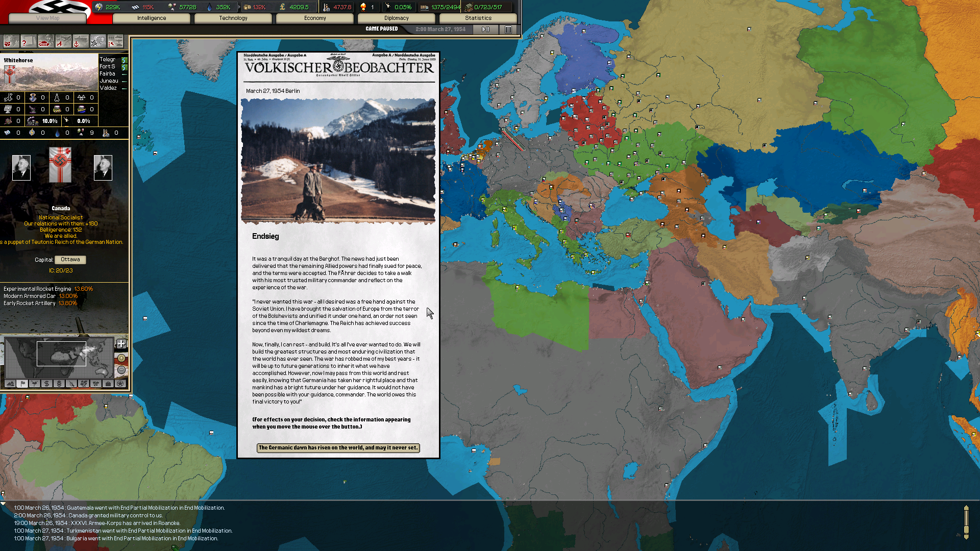
Task: Select the diplomatic map mode
Action: pos(95,384)
